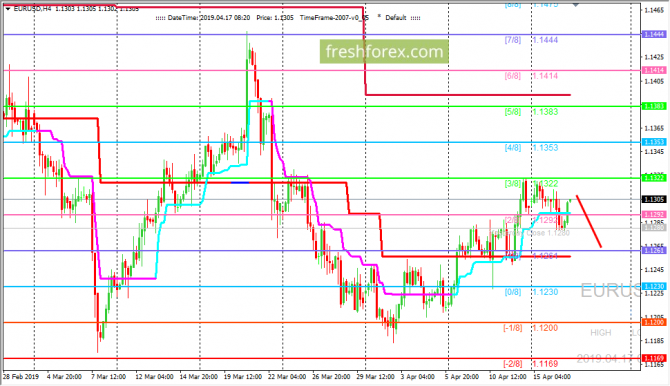Viewport: 670px width, 386px height.
Task: Click the black 1.1305 current price tag
Action: click(x=653, y=200)
